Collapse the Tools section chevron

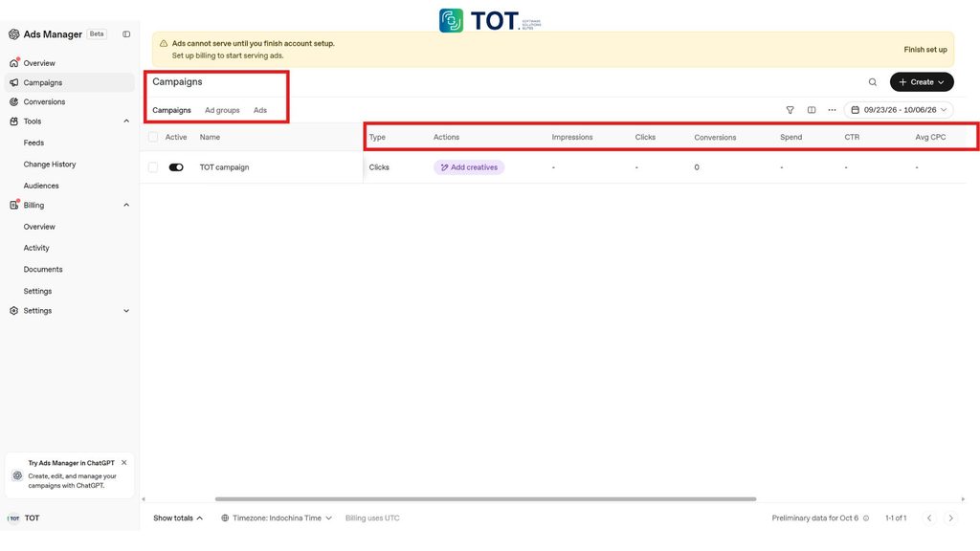(126, 121)
